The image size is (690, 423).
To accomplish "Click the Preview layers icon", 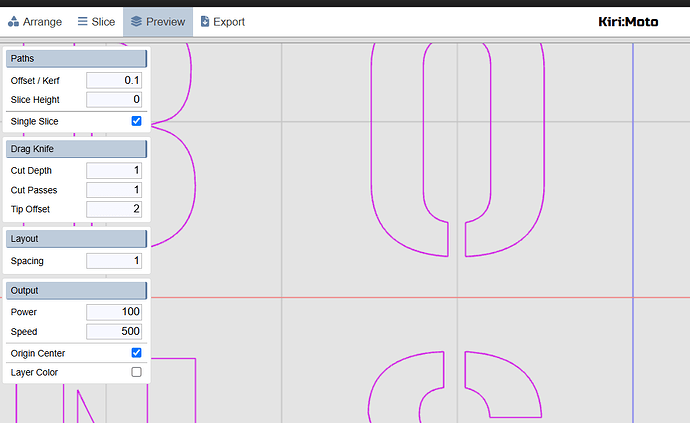I will (x=136, y=21).
